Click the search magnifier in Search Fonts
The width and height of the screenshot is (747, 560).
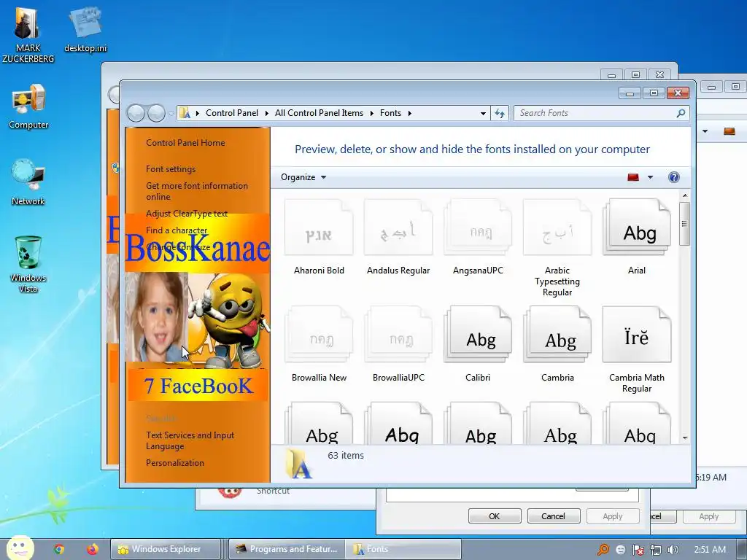point(681,113)
